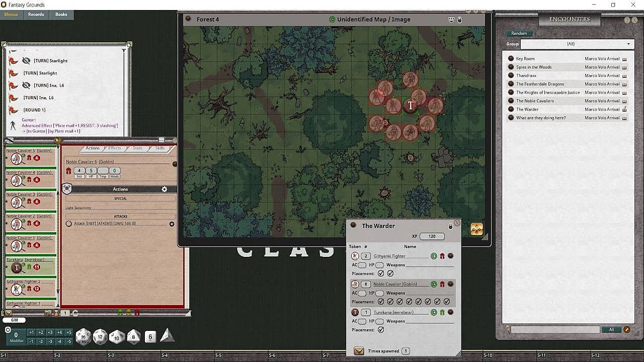Viewport: 644px width, 362px height.
Task: Click Githyanki Fighter 2 token in tracker
Action: 17,289
